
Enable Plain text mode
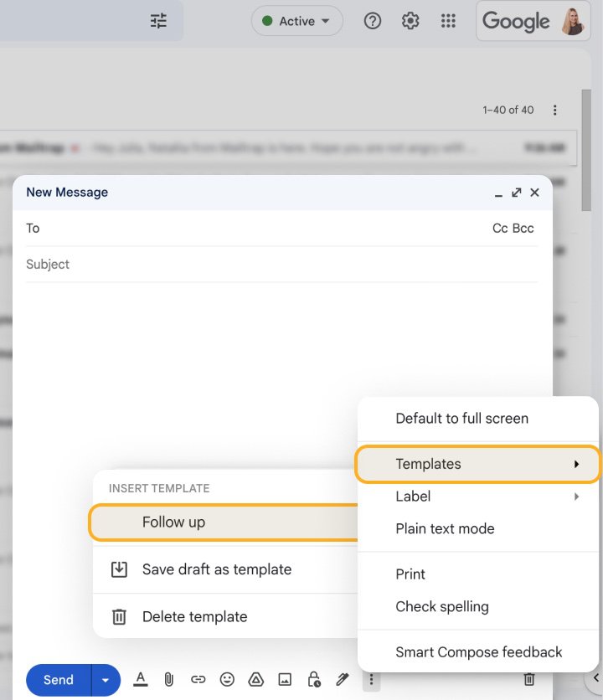[445, 528]
